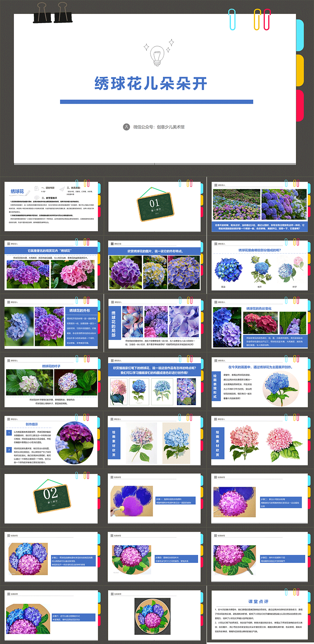Click the number 1 badge under 创作提示
Image resolution: width=314 pixels, height=644 pixels.
tap(9, 433)
